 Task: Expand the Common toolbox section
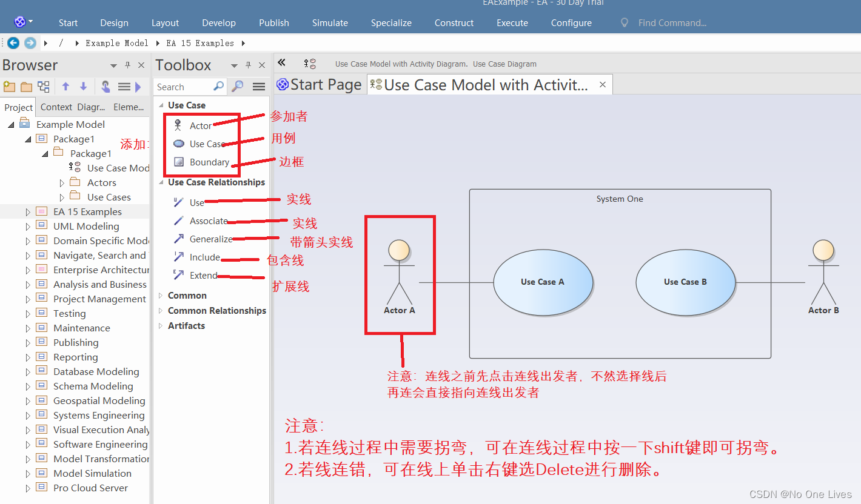pyautogui.click(x=161, y=295)
